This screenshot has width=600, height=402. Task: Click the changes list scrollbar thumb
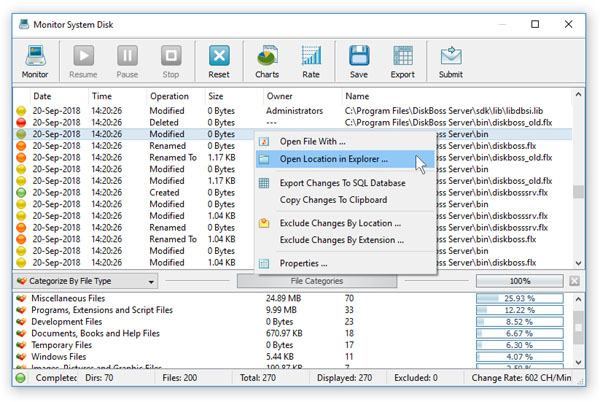coord(578,192)
